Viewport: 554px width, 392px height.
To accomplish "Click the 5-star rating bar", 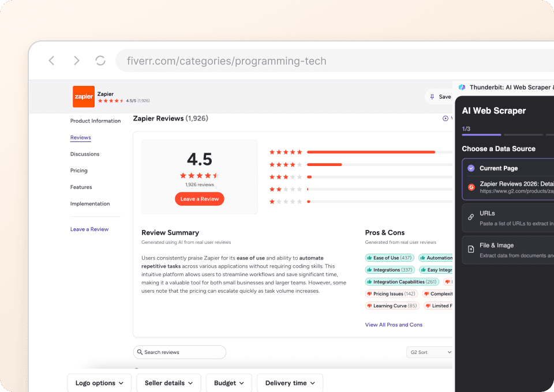I will point(379,152).
